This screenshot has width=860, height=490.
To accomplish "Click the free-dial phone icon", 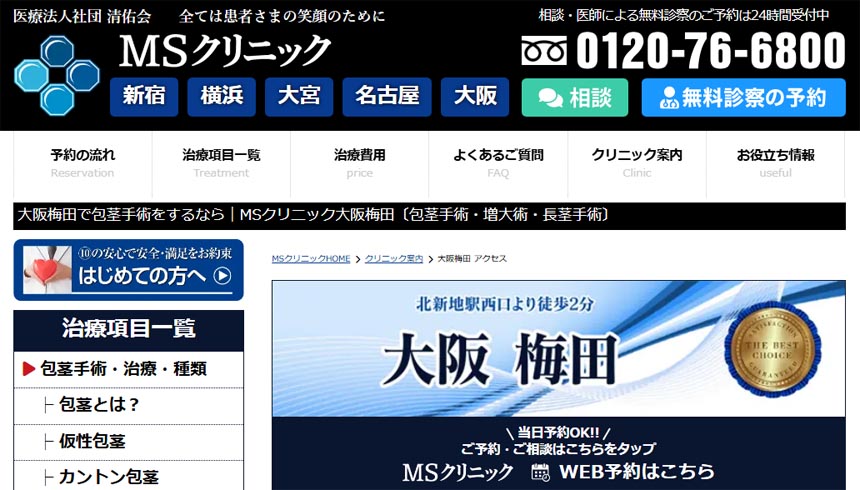I will (544, 51).
